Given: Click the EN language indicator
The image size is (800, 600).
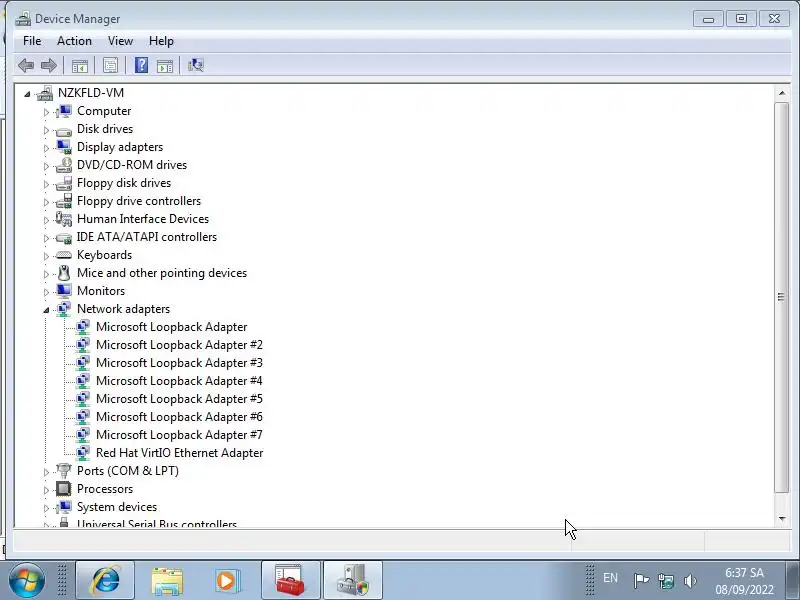Looking at the screenshot, I should pos(610,578).
